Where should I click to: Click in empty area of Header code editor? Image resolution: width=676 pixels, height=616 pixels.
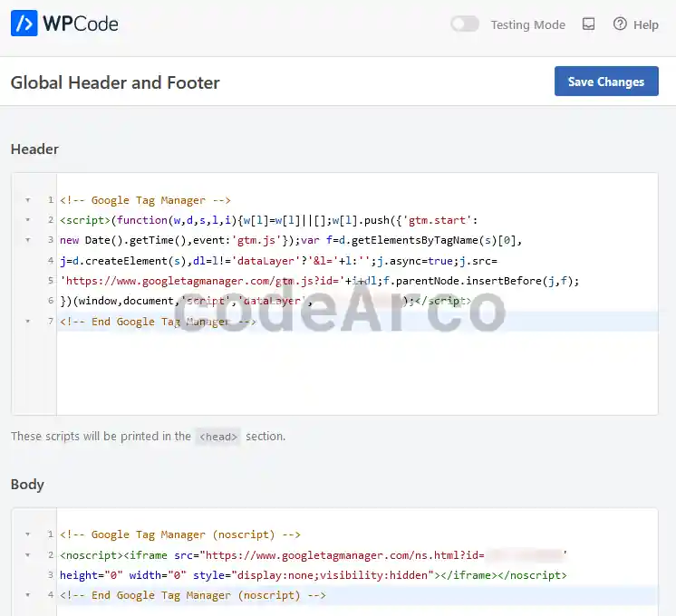point(357,373)
